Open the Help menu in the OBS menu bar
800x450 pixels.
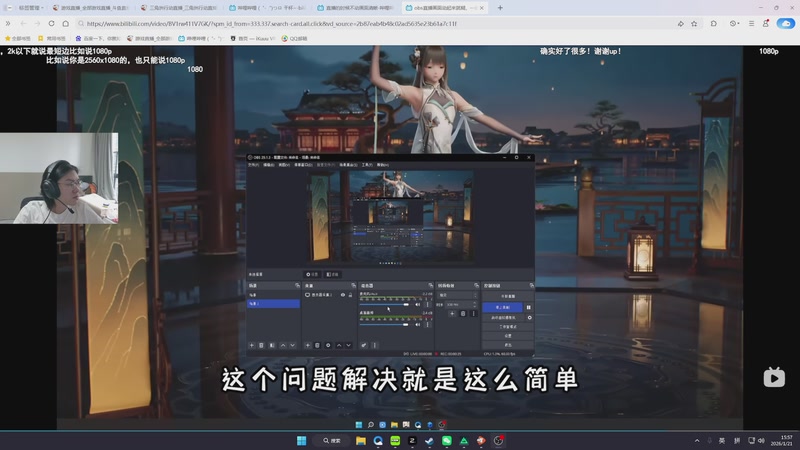383,165
